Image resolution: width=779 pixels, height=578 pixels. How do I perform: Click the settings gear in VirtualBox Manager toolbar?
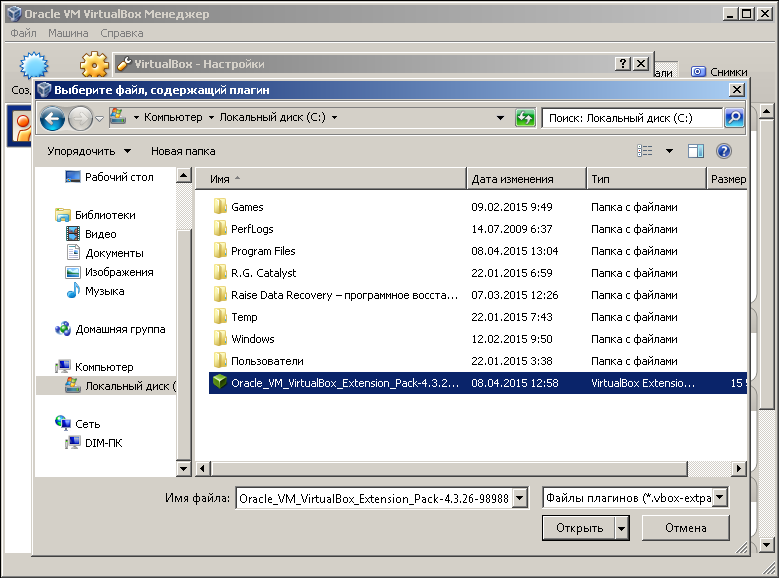click(94, 65)
